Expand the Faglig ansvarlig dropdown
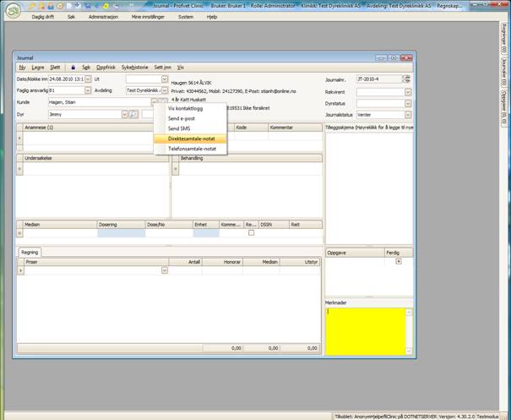The width and height of the screenshot is (511, 420). tap(87, 90)
